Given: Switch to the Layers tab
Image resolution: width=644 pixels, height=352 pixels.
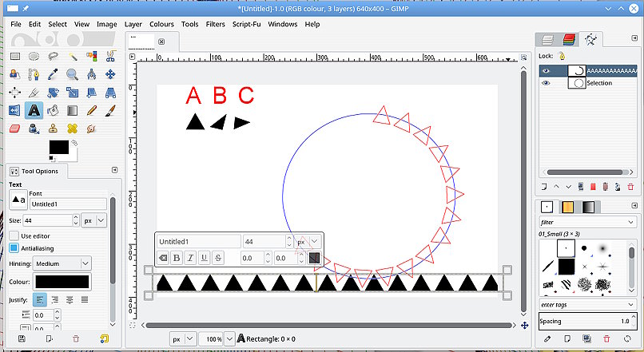Looking at the screenshot, I should [x=547, y=40].
